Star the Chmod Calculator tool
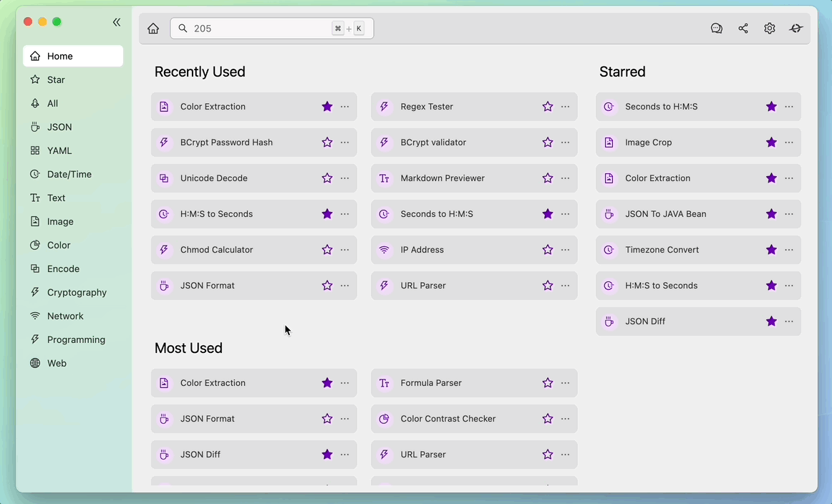This screenshot has height=504, width=832. (327, 250)
